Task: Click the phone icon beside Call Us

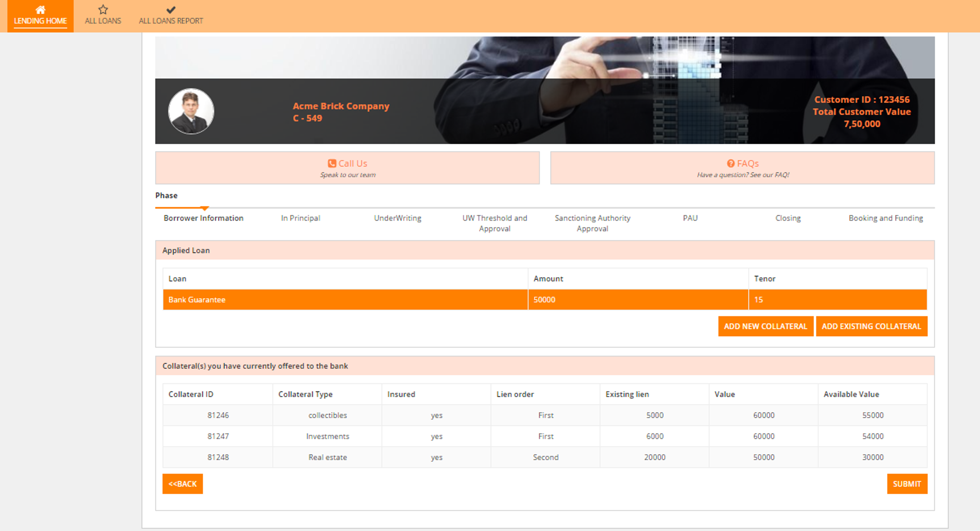Action: 332,163
